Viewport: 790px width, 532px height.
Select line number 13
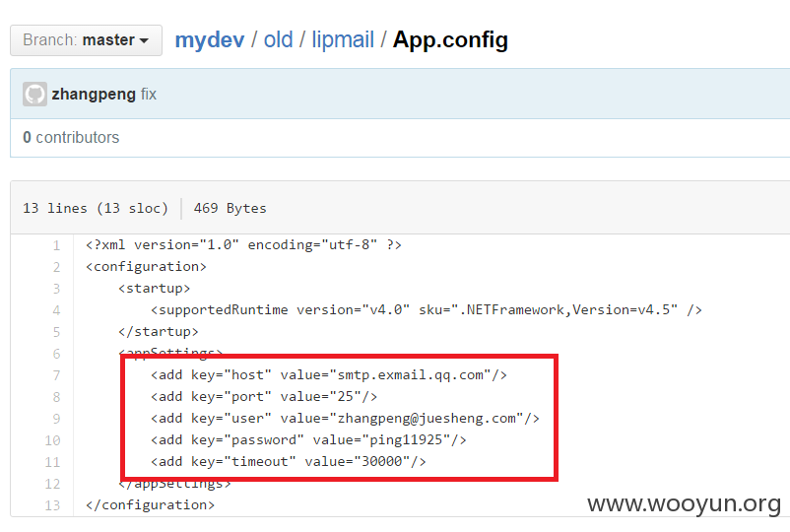pyautogui.click(x=52, y=505)
